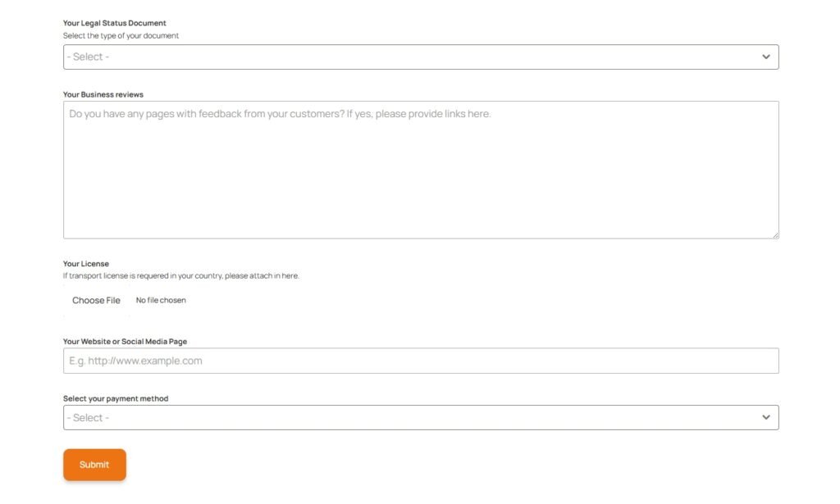
Task: Click the transport license helper text
Action: pos(180,276)
